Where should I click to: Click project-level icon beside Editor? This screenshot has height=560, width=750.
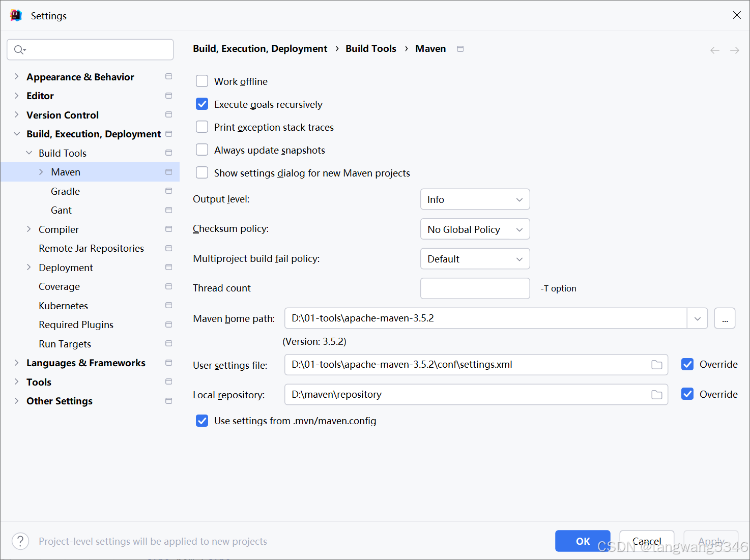pyautogui.click(x=169, y=96)
